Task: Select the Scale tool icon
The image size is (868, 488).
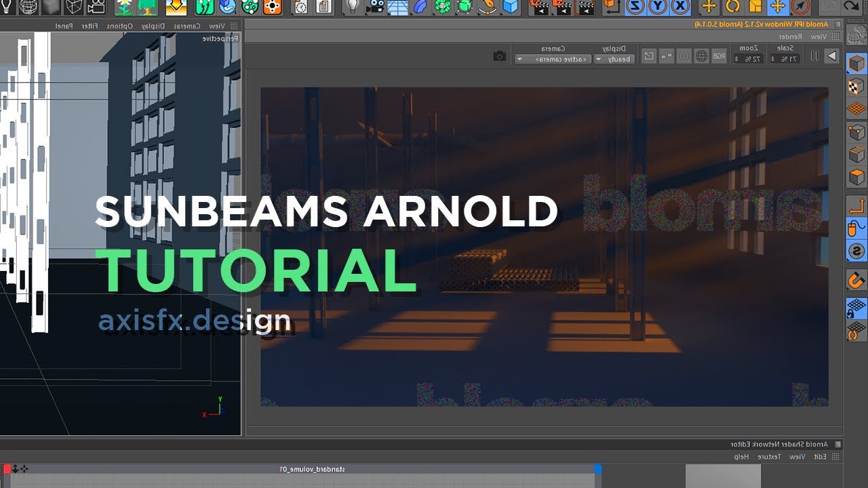Action: tap(755, 7)
